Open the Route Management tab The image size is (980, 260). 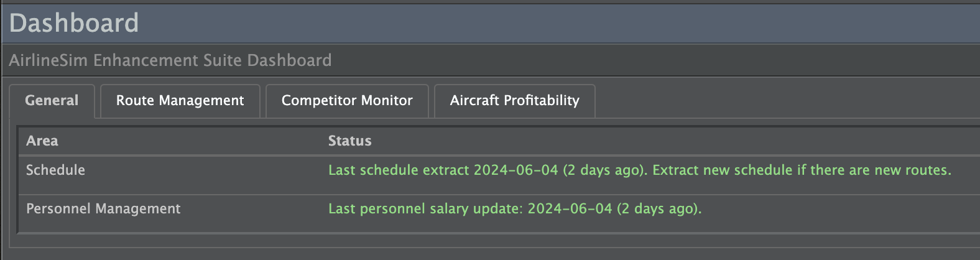pos(180,101)
